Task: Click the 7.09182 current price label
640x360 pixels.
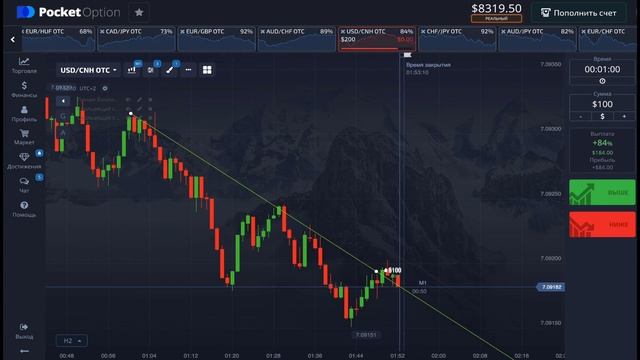Action: click(551, 287)
